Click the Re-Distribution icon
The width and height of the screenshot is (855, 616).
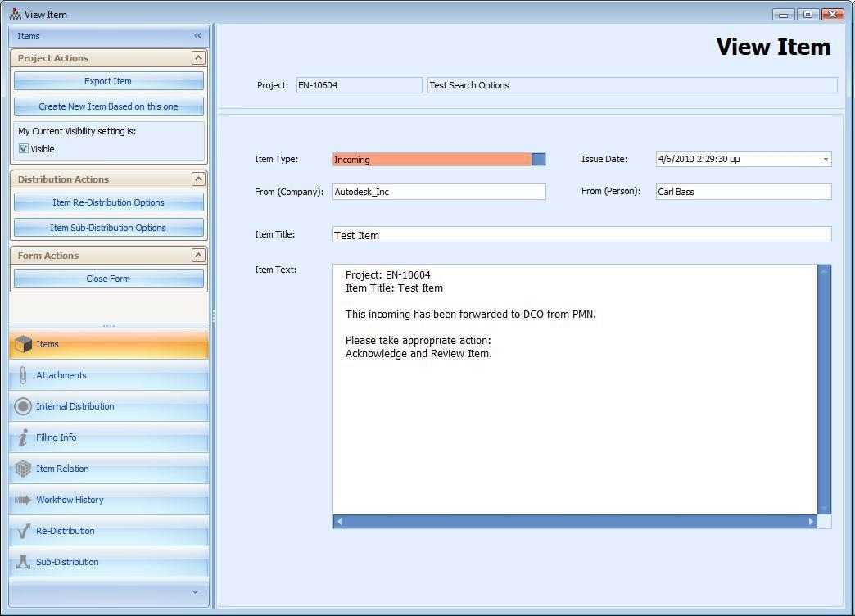23,532
